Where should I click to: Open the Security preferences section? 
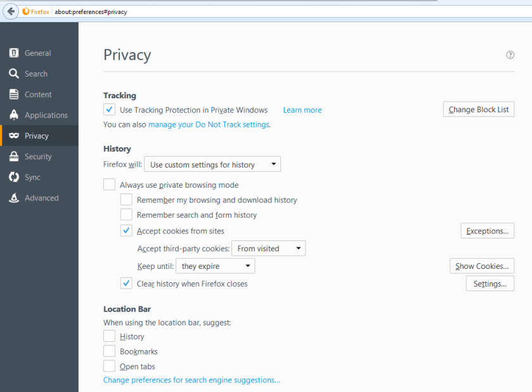click(40, 156)
